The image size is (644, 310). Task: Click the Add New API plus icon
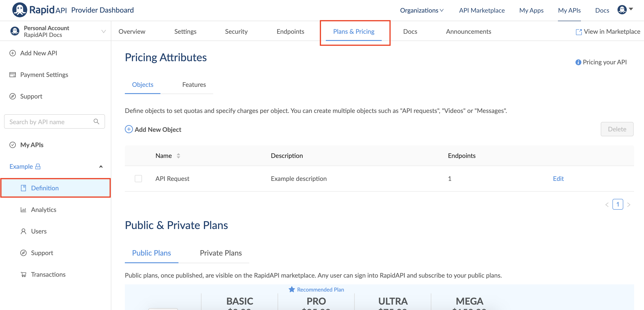pyautogui.click(x=12, y=53)
